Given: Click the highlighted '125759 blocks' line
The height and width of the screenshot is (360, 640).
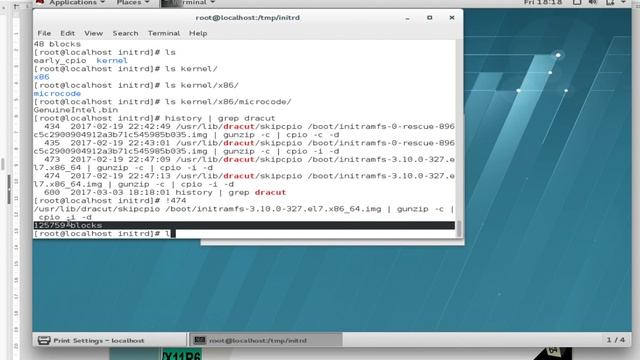Looking at the screenshot, I should click(x=244, y=225).
